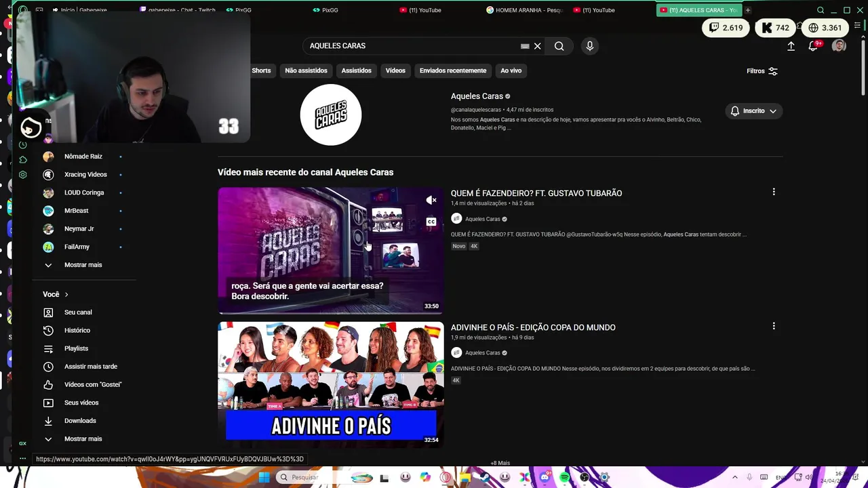Select the Ao vivo filter chip
The height and width of the screenshot is (488, 868).
tap(511, 70)
